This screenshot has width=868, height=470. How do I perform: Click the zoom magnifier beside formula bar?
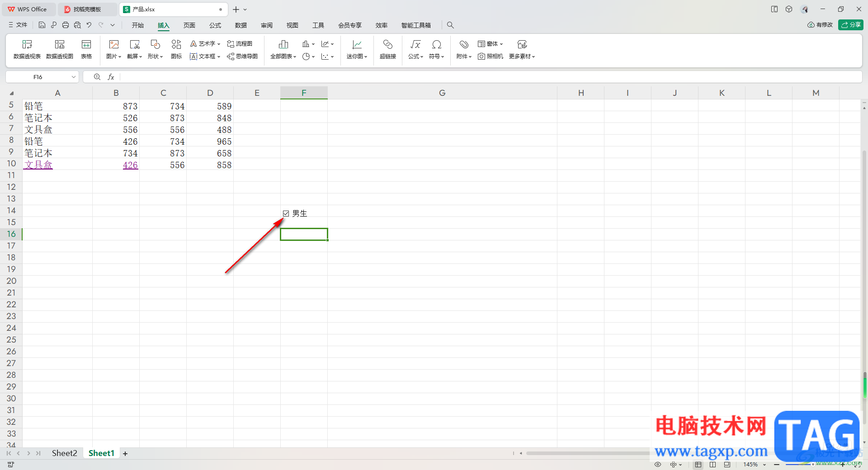tap(97, 77)
